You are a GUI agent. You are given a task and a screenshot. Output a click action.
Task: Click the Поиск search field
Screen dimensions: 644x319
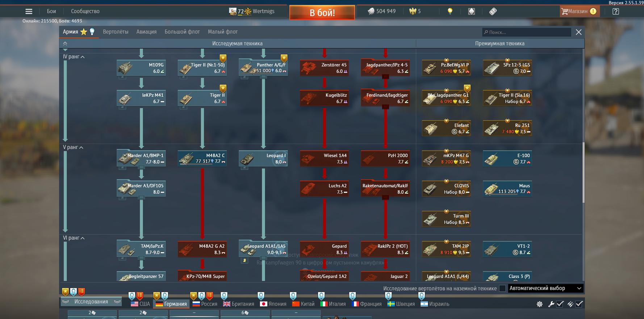pos(527,32)
